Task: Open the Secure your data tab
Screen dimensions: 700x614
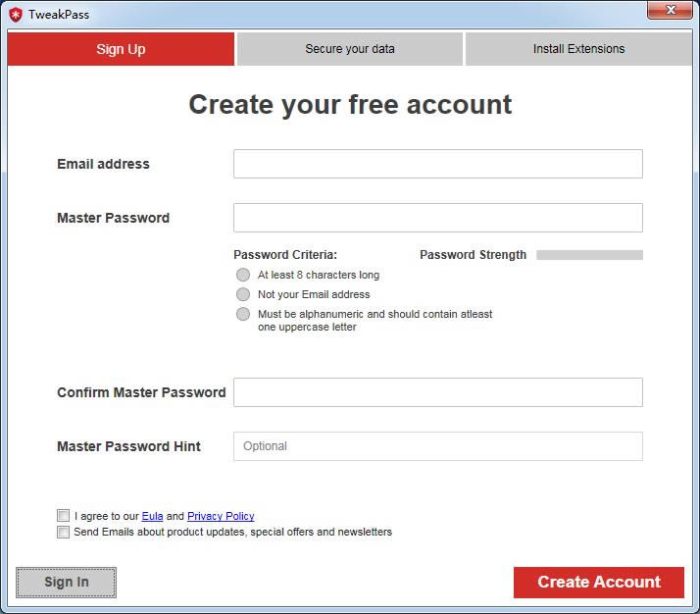Action: click(350, 49)
